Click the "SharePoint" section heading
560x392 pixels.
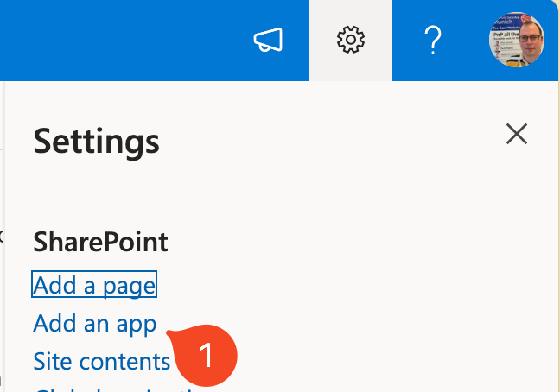[x=100, y=242]
